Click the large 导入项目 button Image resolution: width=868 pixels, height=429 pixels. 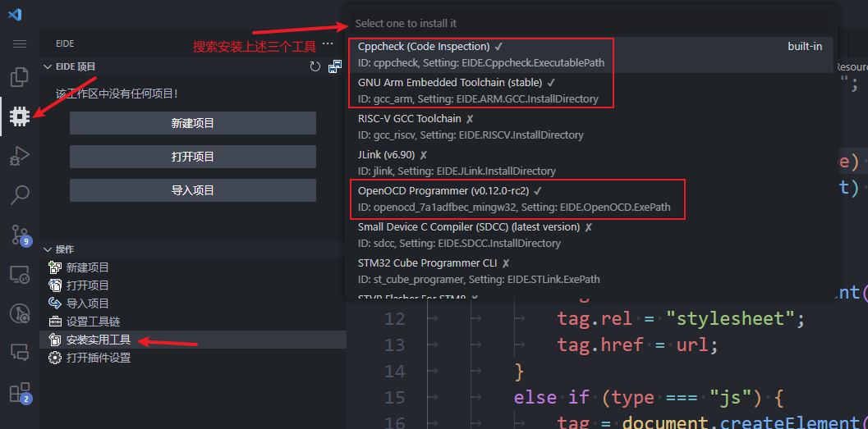193,190
